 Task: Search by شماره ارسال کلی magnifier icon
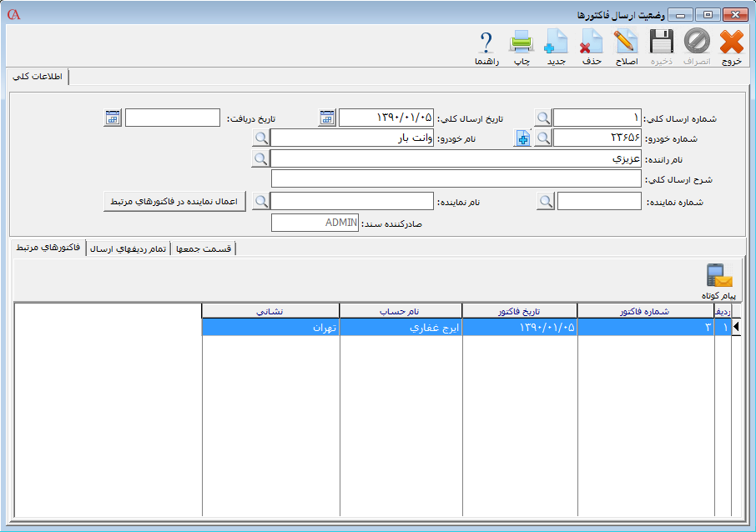(x=543, y=118)
